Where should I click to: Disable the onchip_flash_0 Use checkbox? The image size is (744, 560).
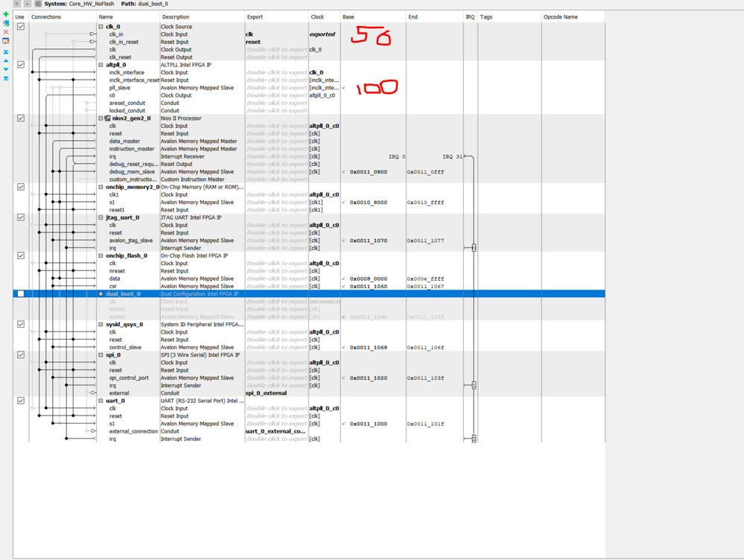click(21, 255)
